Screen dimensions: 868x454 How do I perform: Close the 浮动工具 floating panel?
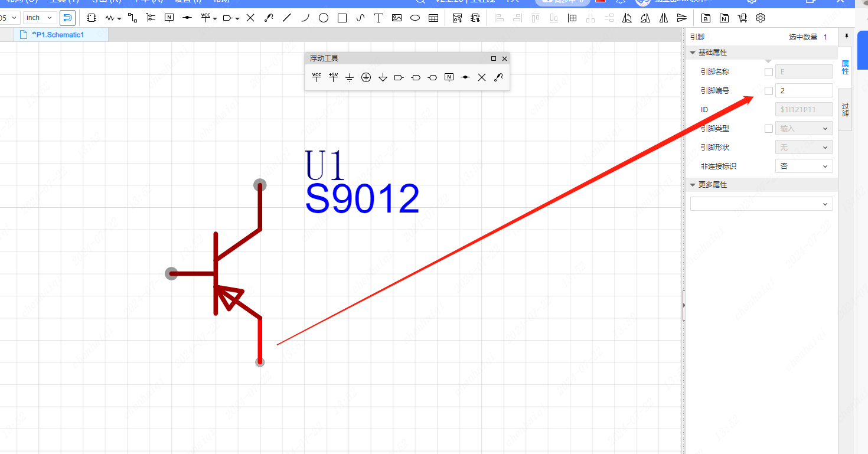504,58
